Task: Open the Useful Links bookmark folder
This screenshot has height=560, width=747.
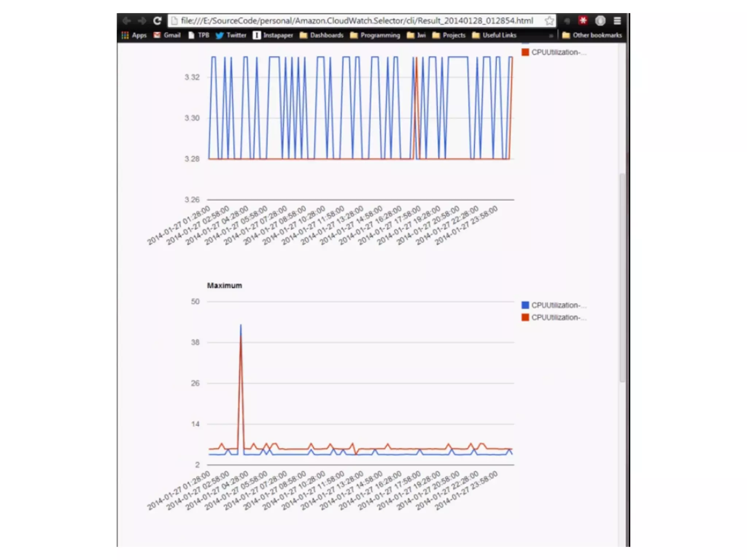Action: [x=494, y=35]
